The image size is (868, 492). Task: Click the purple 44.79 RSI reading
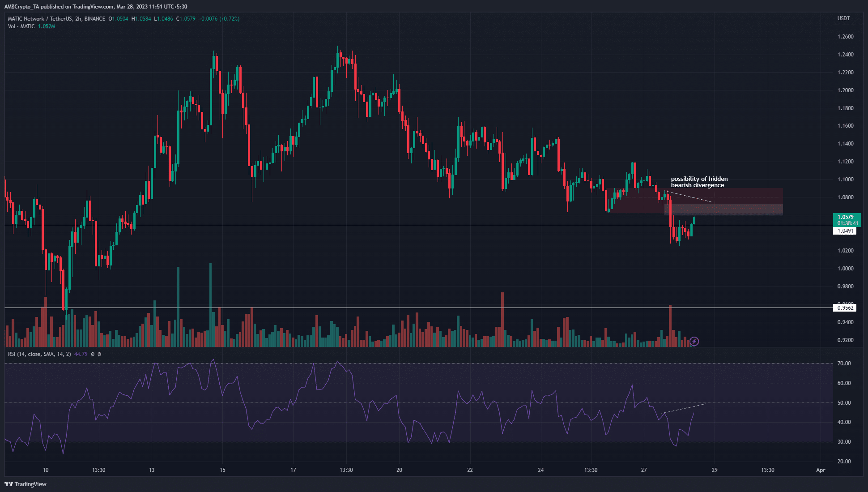tap(80, 353)
